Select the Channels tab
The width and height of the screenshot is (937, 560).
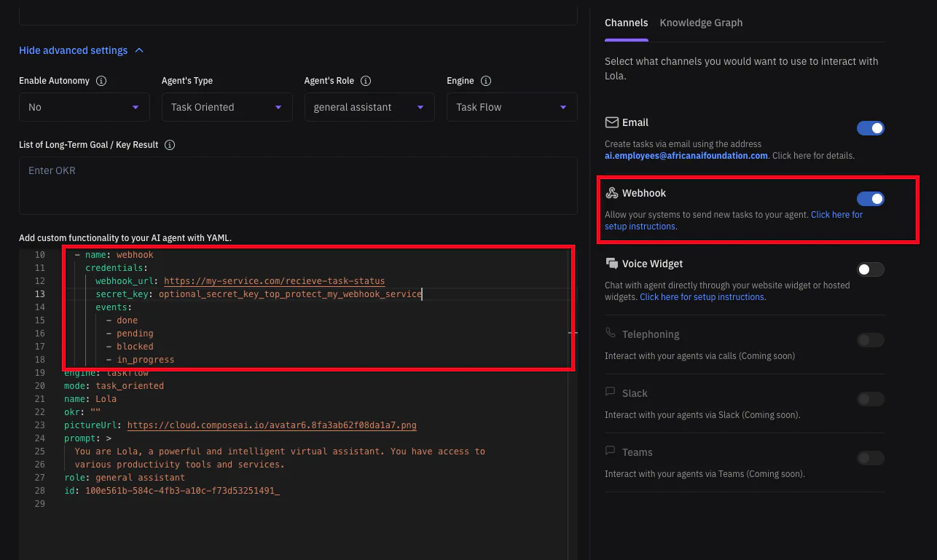[x=626, y=23]
